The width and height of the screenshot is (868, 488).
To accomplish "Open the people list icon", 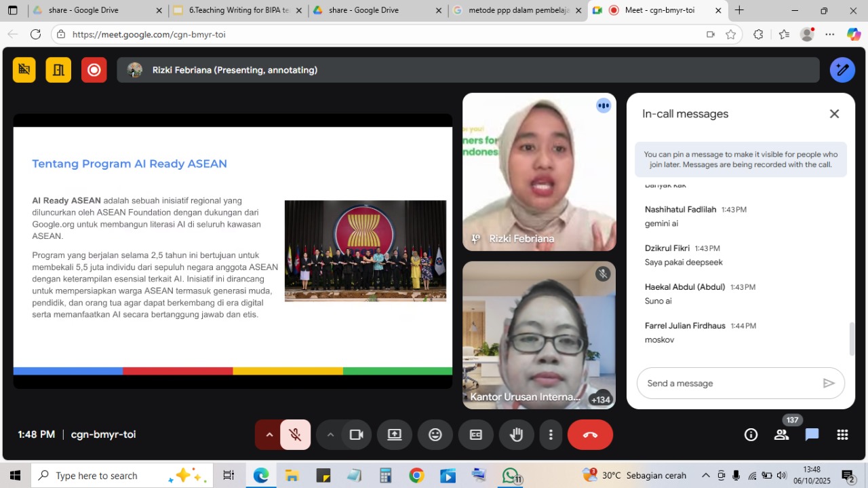I will point(781,435).
